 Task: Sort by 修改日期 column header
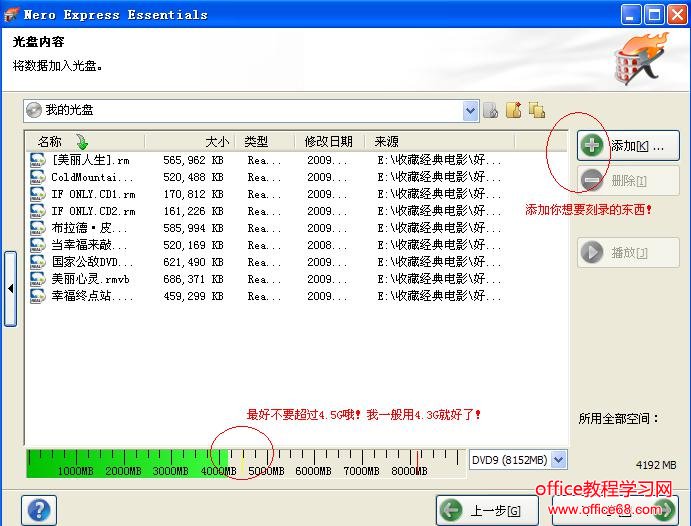pyautogui.click(x=328, y=142)
